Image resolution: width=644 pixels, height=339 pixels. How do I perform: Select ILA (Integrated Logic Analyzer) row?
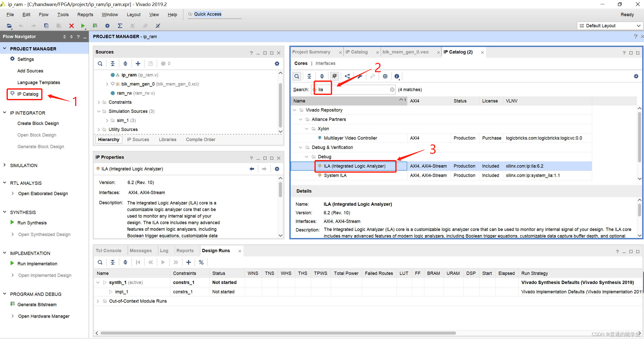(441, 166)
